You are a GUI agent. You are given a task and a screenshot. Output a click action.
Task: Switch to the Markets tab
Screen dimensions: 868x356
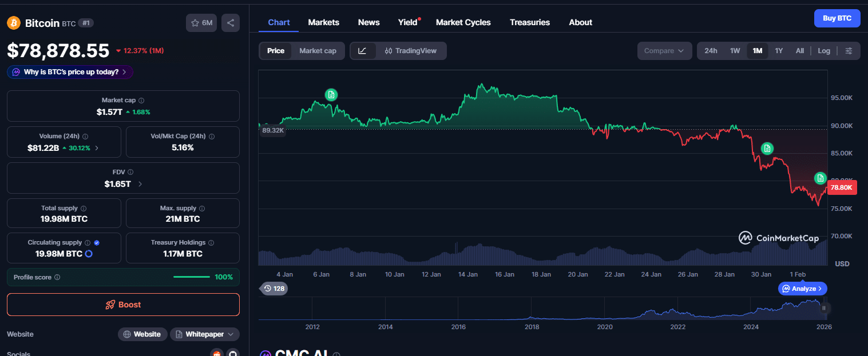[323, 22]
